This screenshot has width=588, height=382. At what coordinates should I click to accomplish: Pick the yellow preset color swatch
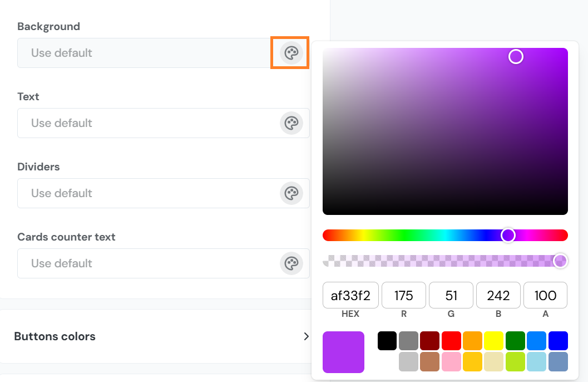493,341
